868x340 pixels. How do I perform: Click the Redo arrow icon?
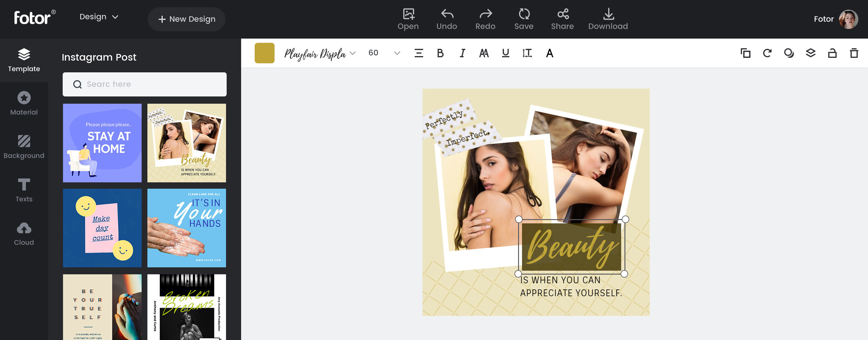click(x=485, y=14)
